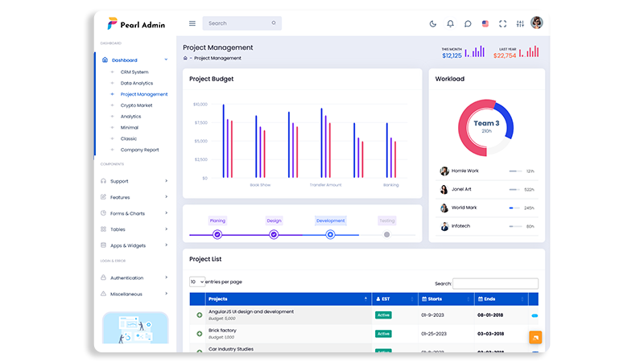This screenshot has width=644, height=362.
Task: Click the user profile avatar
Action: point(537,23)
